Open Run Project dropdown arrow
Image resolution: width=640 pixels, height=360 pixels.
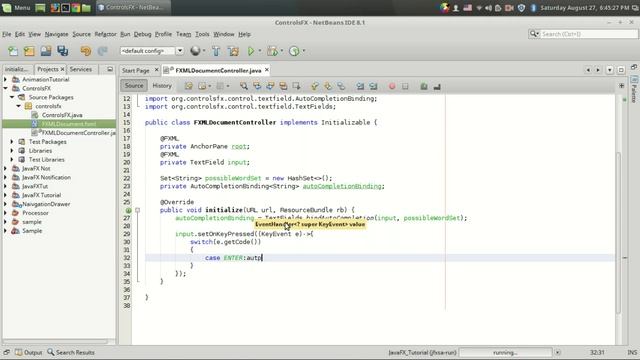260,51
